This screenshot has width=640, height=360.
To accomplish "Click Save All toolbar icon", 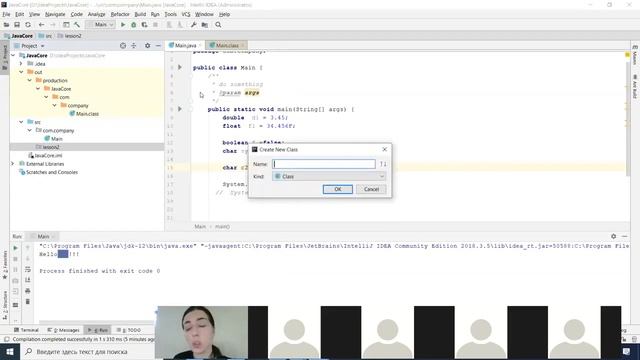I will pos(17,25).
